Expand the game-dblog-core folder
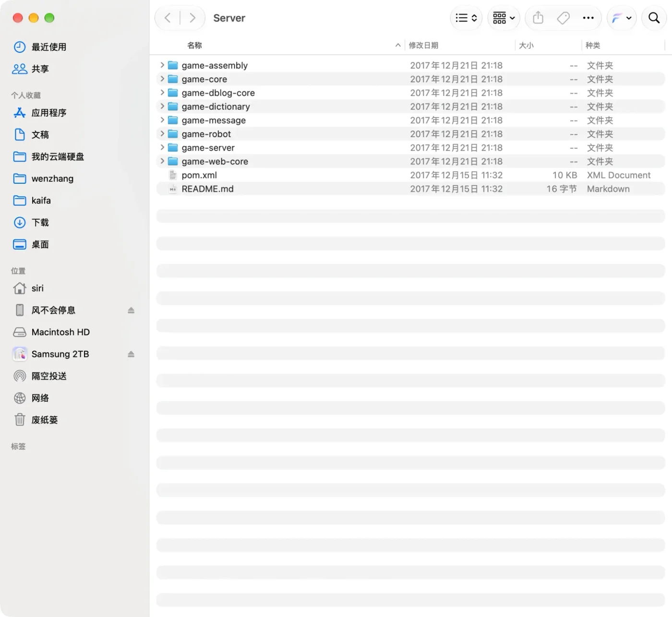This screenshot has width=672, height=617. 162,92
